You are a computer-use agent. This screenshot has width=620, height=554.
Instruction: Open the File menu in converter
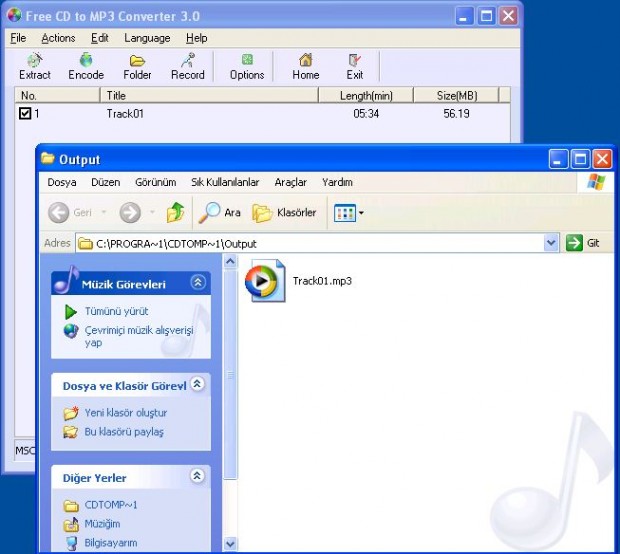tap(18, 38)
